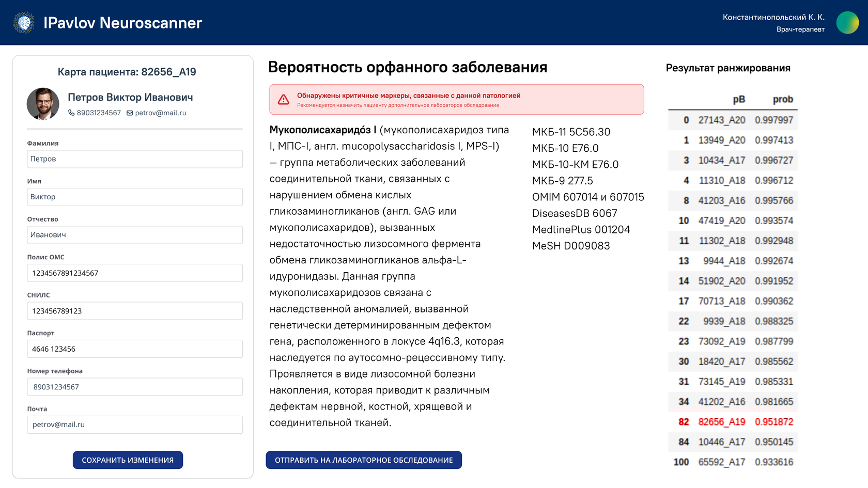Click the email address petrov@mail.ru in profile
Viewport: 868px width, 488px height.
click(x=160, y=113)
